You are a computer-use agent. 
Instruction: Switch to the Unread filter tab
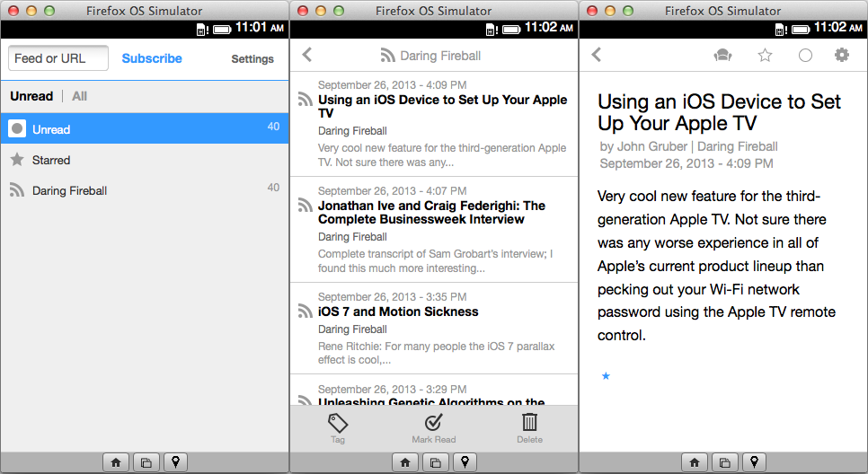(x=31, y=96)
